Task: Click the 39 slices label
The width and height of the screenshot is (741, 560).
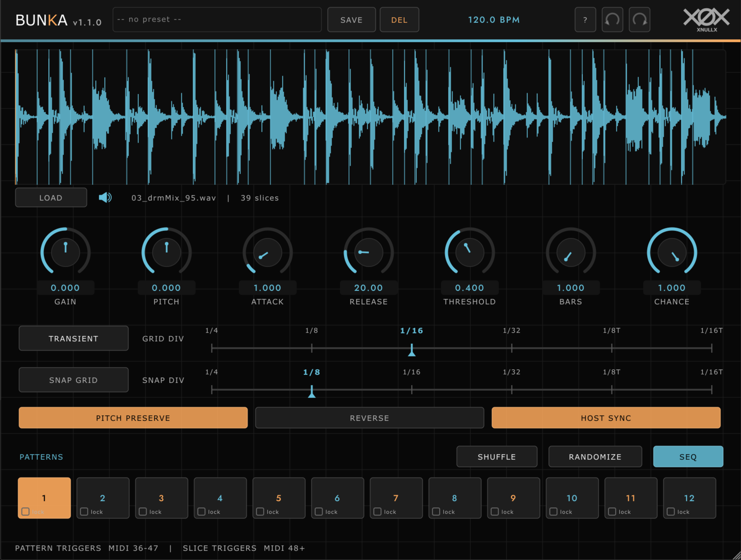Action: pos(260,198)
